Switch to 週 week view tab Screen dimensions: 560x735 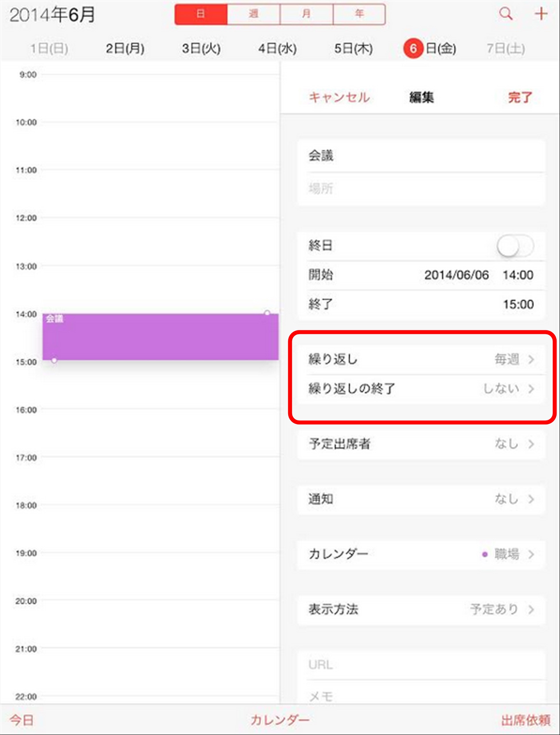(x=254, y=14)
